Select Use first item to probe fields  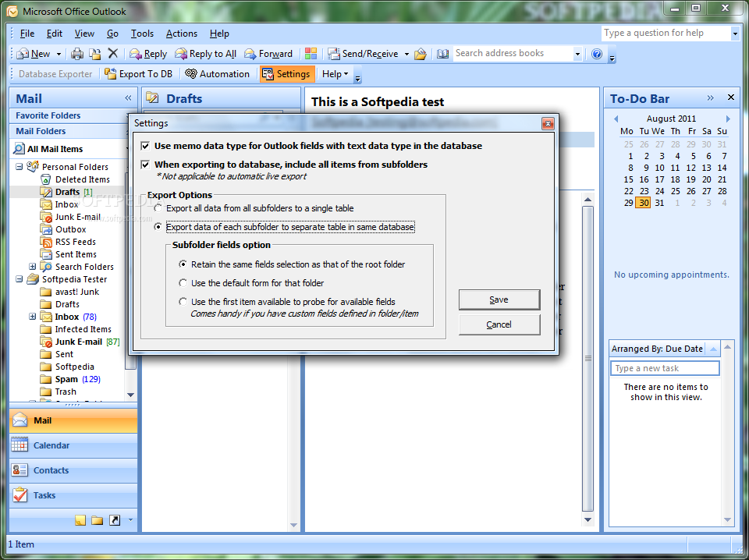tap(183, 302)
